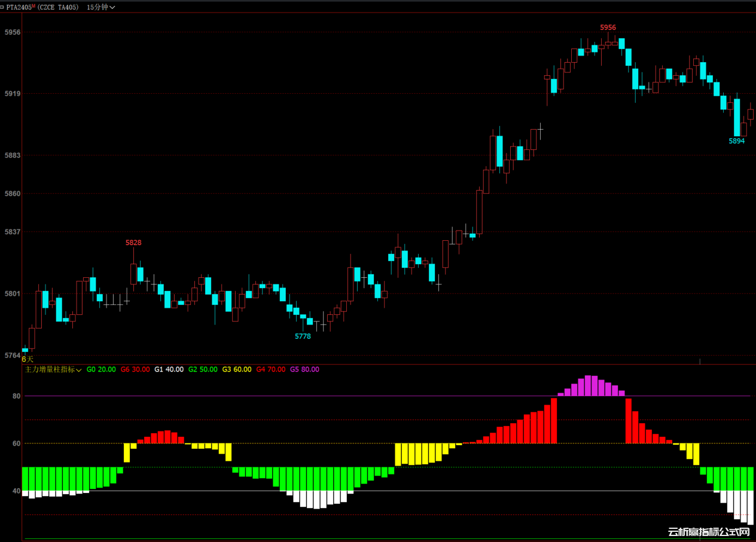Click the 5801 price axis label
This screenshot has height=542, width=756.
pyautogui.click(x=12, y=293)
